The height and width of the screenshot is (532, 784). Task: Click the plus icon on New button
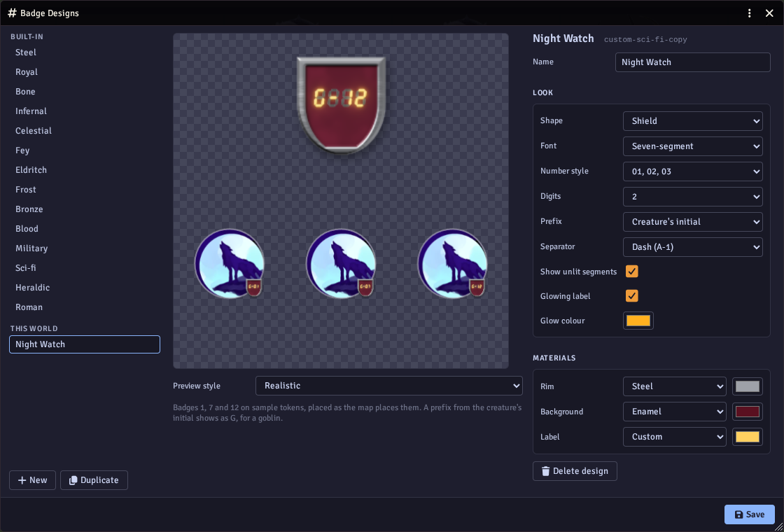click(x=22, y=480)
